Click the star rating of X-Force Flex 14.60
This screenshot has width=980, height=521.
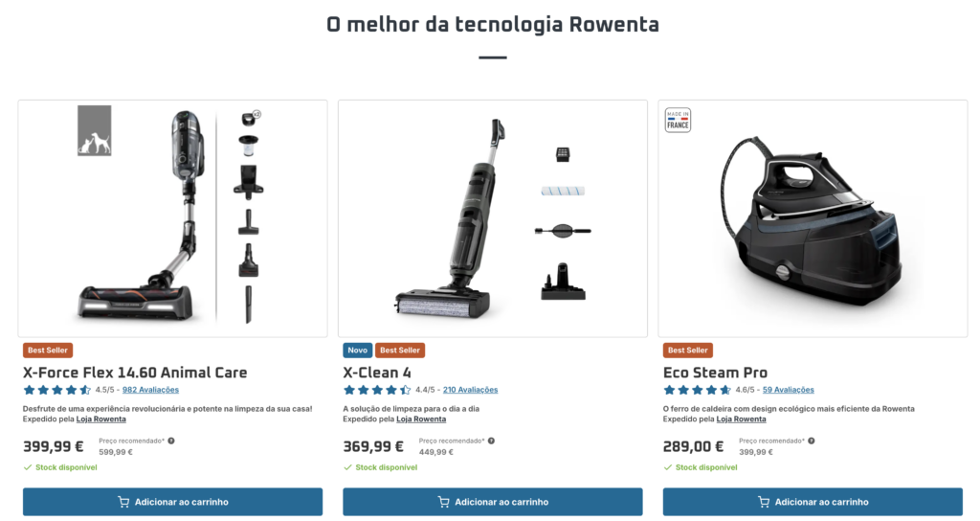(56, 391)
